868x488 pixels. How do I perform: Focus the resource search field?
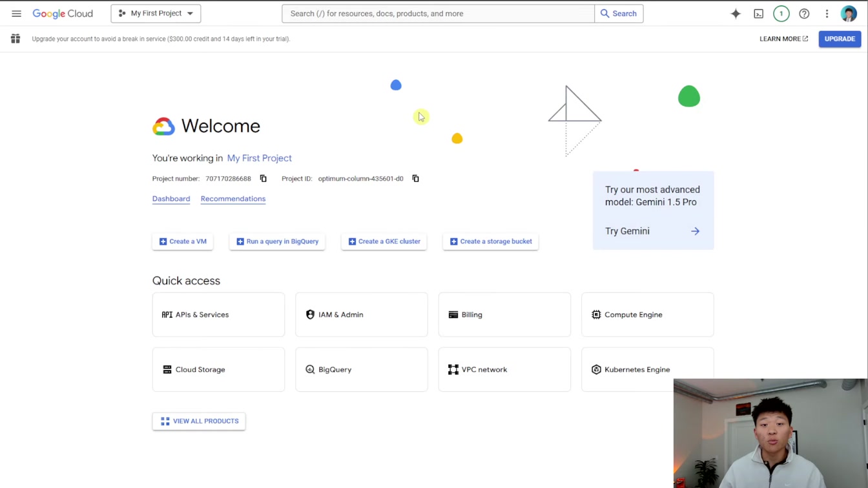pos(438,14)
